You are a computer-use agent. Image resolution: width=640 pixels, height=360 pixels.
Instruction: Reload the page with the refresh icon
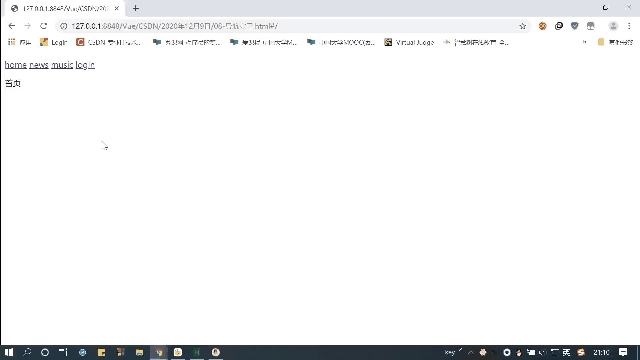coord(43,26)
